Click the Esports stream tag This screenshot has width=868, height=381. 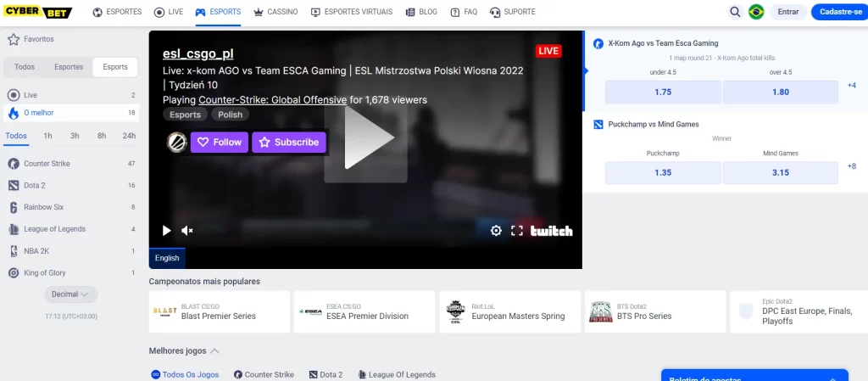[186, 115]
